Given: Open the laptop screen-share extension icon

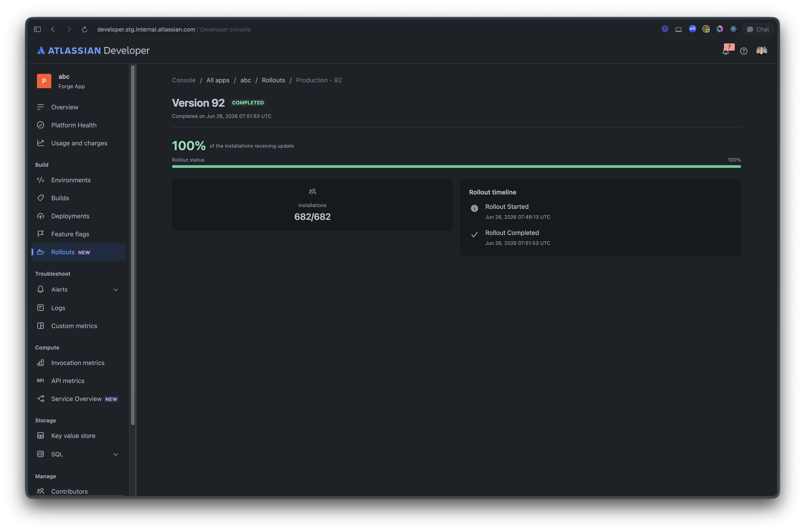Looking at the screenshot, I should point(678,29).
